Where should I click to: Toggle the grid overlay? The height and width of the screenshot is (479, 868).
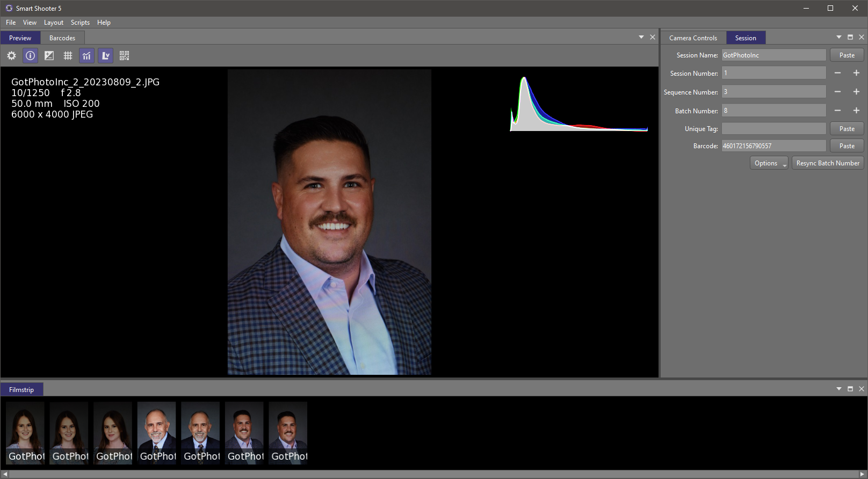pos(68,55)
